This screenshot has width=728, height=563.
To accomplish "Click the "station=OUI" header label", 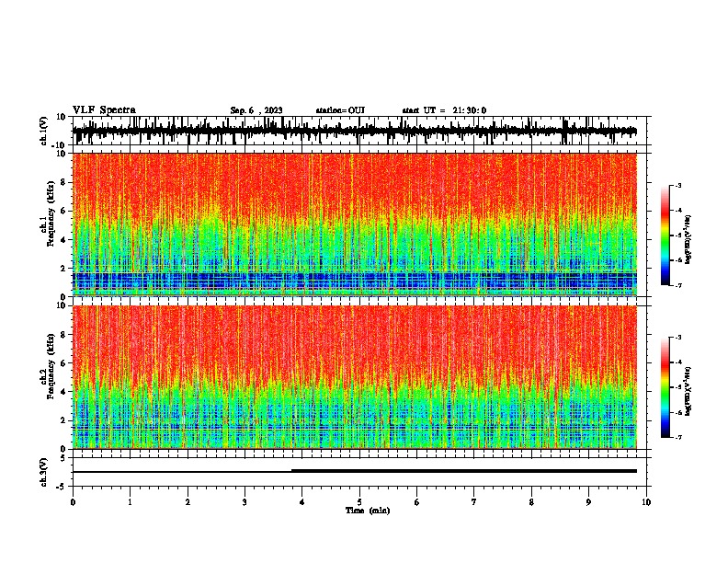I will [x=340, y=110].
